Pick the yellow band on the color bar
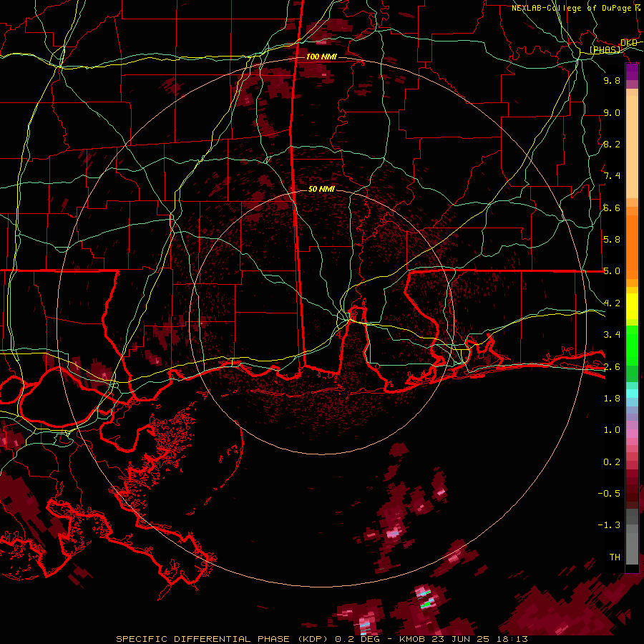The width and height of the screenshot is (644, 644). [632, 306]
